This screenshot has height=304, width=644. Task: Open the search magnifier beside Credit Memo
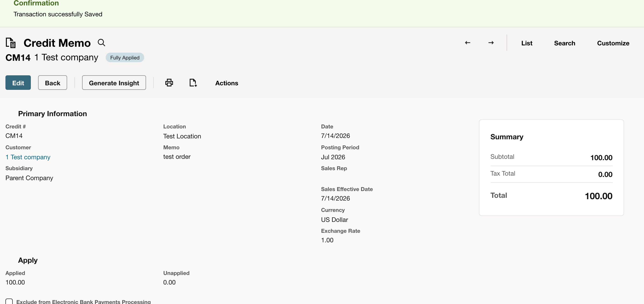click(101, 42)
